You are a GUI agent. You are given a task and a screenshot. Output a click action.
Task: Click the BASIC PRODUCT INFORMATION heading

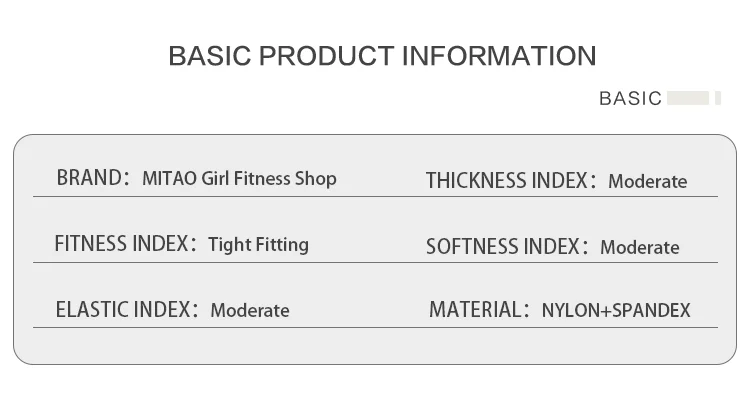click(x=382, y=56)
